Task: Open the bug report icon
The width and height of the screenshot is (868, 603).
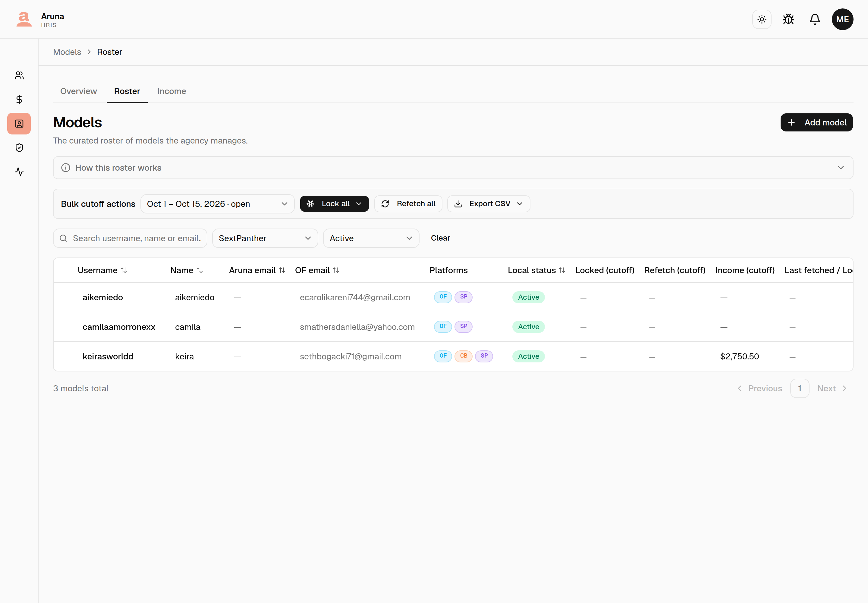Action: point(788,19)
